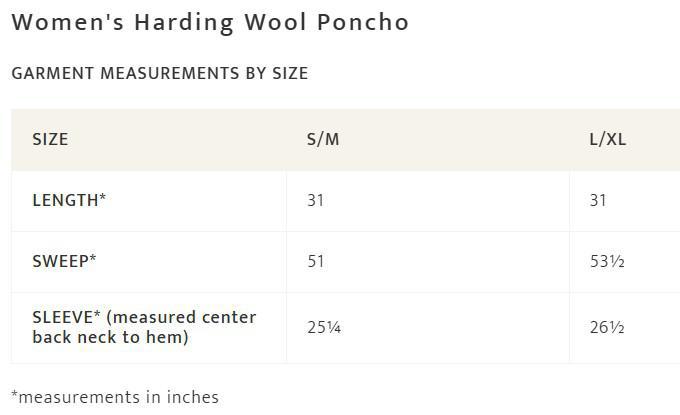680x415 pixels.
Task: Select the sweep value 51
Action: click(316, 261)
